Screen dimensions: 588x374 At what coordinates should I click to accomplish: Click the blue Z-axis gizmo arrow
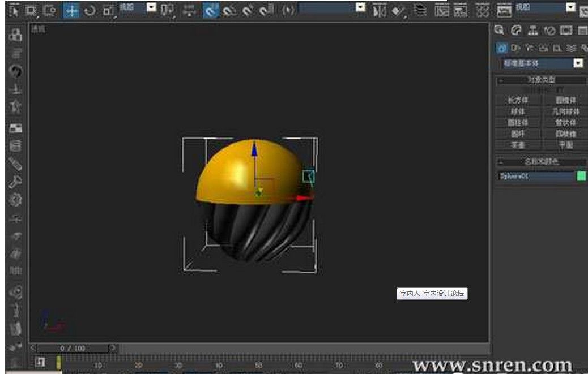pos(254,148)
